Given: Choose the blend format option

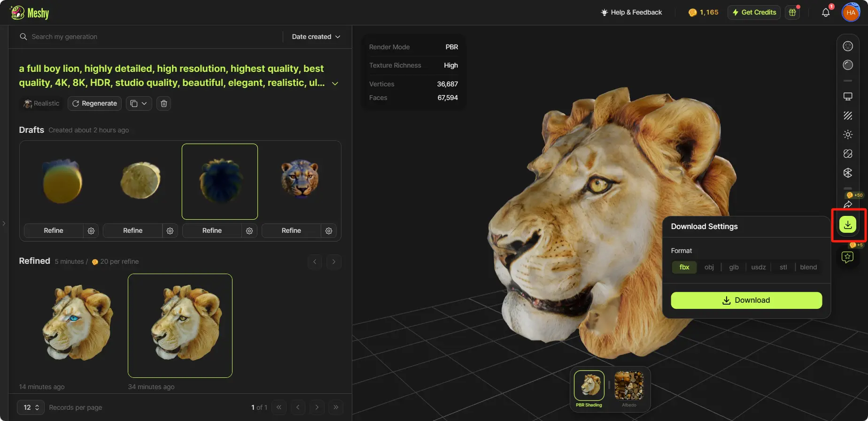Looking at the screenshot, I should coord(808,268).
